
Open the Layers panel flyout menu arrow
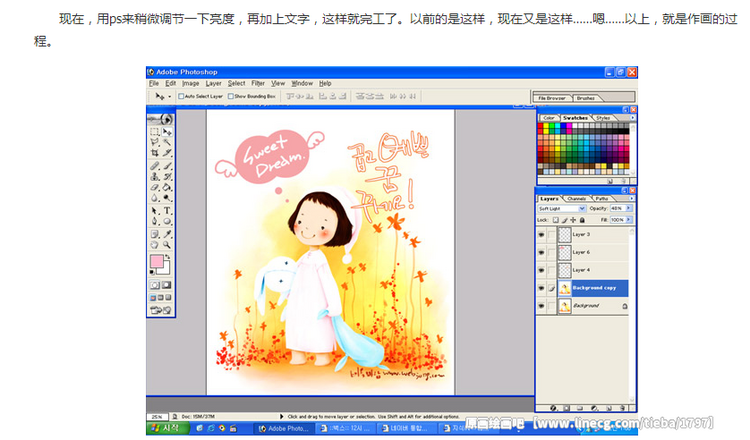[x=632, y=198]
